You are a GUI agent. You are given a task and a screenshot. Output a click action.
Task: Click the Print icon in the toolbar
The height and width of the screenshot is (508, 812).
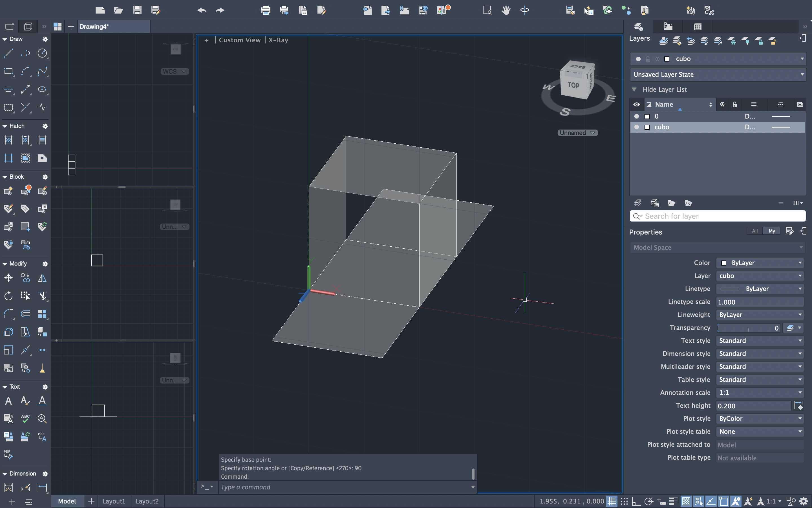tap(266, 10)
